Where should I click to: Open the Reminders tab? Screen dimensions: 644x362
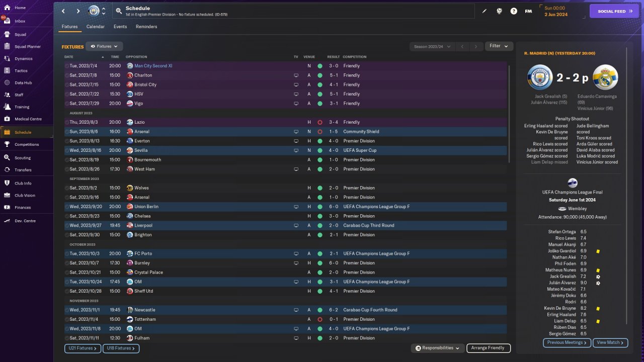[146, 27]
